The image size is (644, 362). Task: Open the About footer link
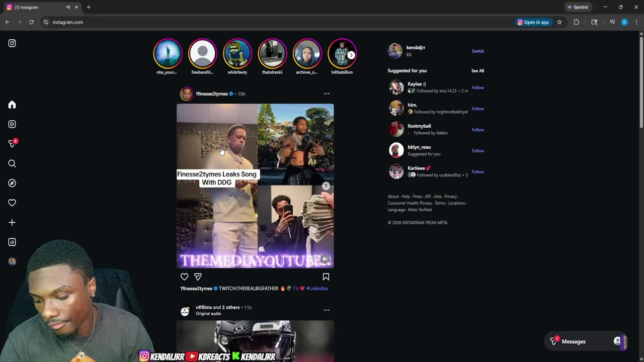pos(393,197)
